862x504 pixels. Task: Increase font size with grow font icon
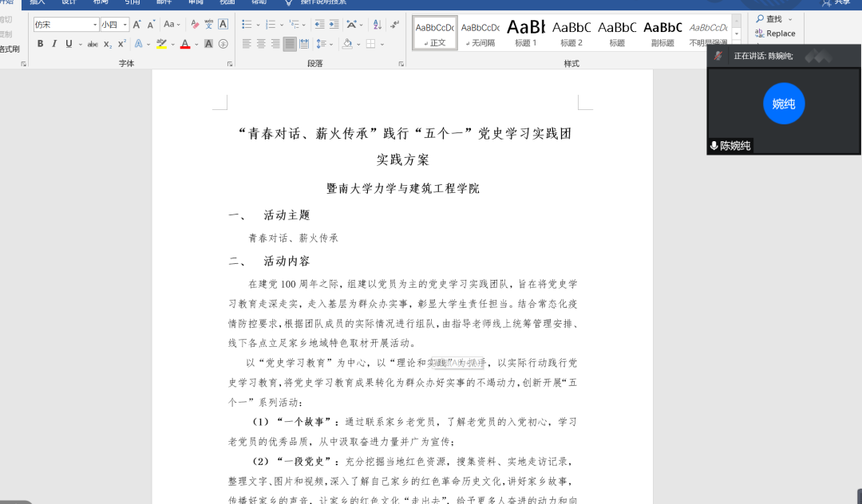137,24
